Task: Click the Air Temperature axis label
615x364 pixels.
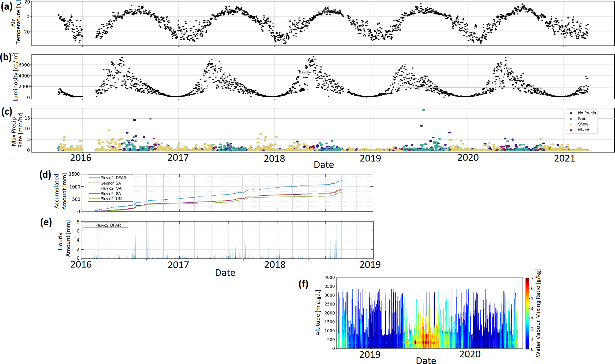Action: tap(16, 23)
